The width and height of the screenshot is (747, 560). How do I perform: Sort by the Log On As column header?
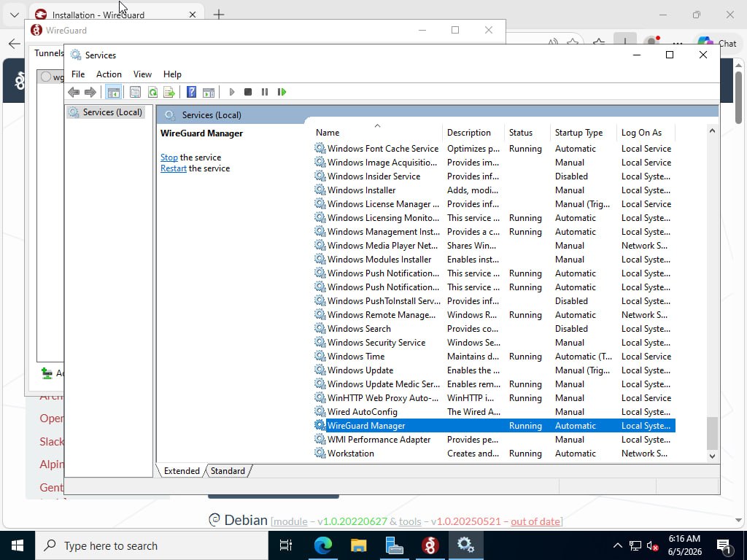point(646,133)
